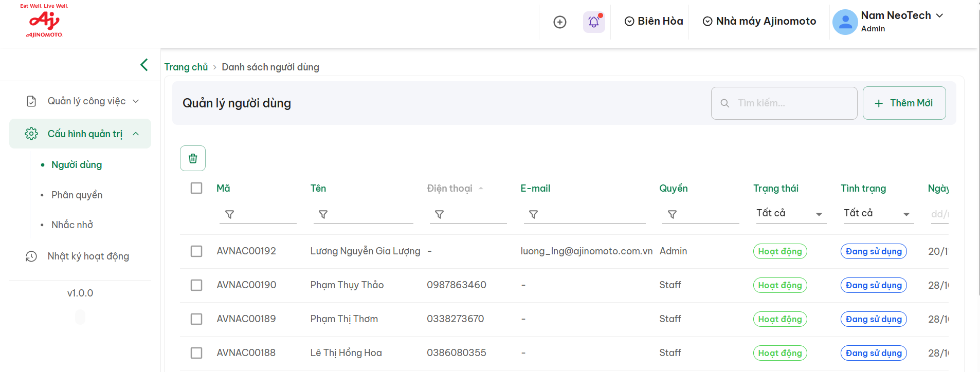Viewport: 980px width, 372px height.
Task: Open the Tình trạng filter dropdown
Action: pos(877,213)
